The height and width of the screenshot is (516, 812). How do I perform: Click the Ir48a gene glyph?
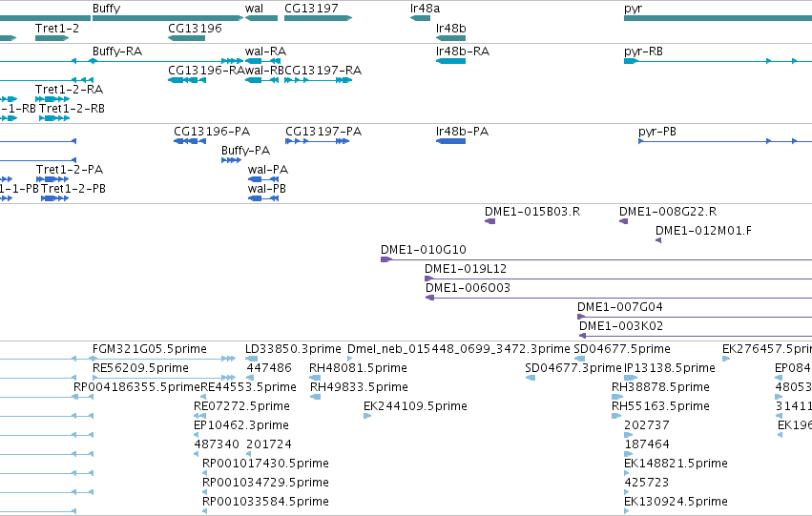pos(420,18)
